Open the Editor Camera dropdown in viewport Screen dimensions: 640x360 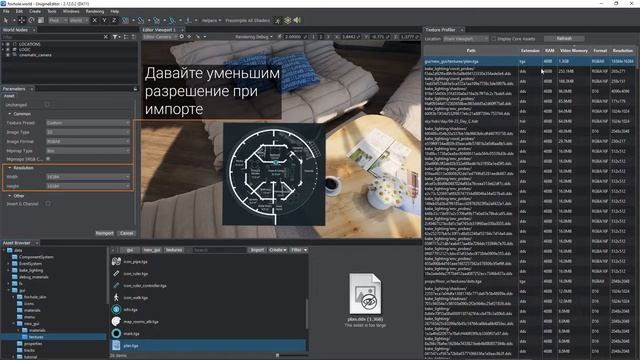point(160,37)
